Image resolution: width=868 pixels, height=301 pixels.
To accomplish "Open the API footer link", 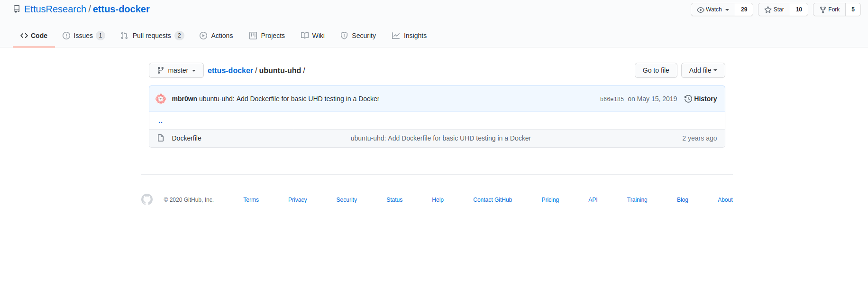I will pos(593,200).
